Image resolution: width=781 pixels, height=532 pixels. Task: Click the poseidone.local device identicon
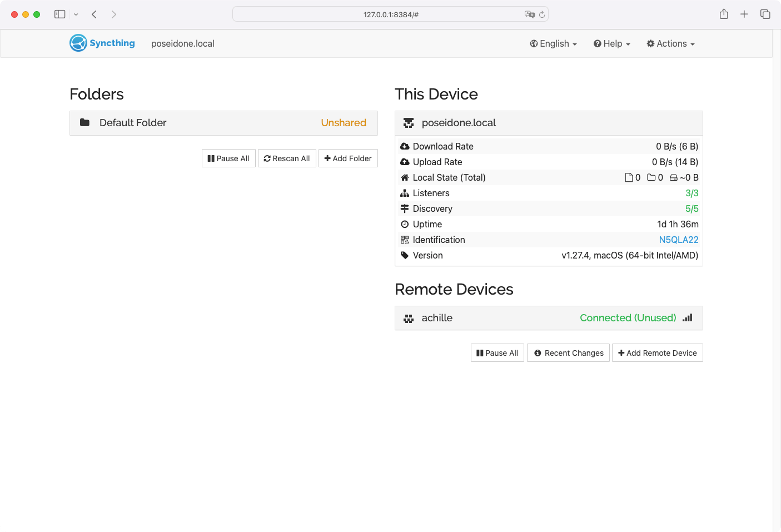409,123
